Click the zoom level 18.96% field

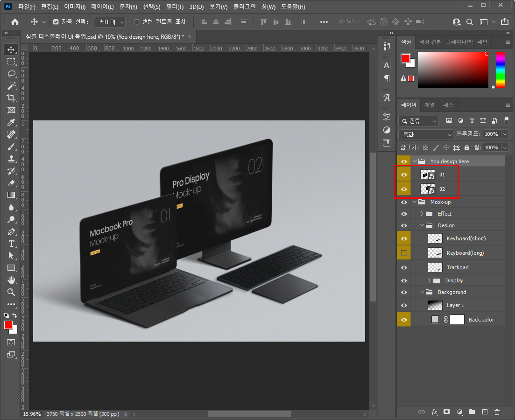pos(32,414)
